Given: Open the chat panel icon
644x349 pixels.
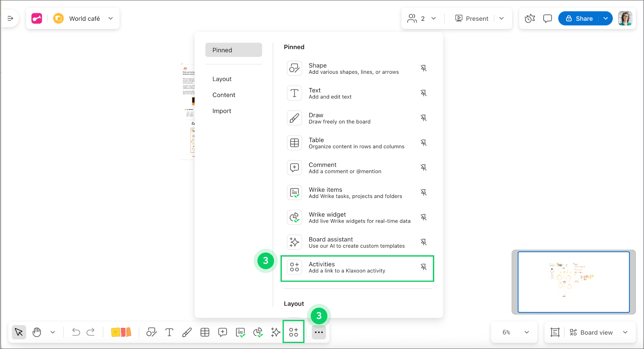Looking at the screenshot, I should (x=547, y=18).
